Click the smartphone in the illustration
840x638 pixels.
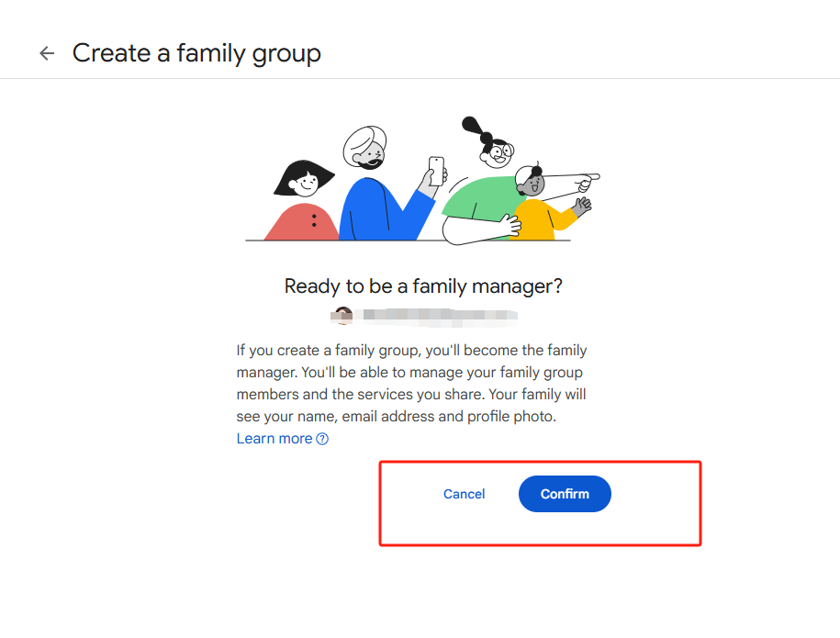click(436, 169)
